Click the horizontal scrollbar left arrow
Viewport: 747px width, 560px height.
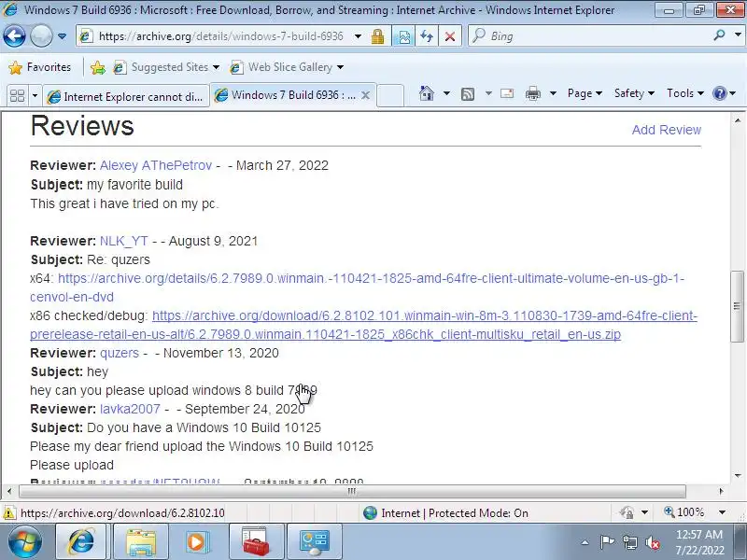pyautogui.click(x=9, y=491)
